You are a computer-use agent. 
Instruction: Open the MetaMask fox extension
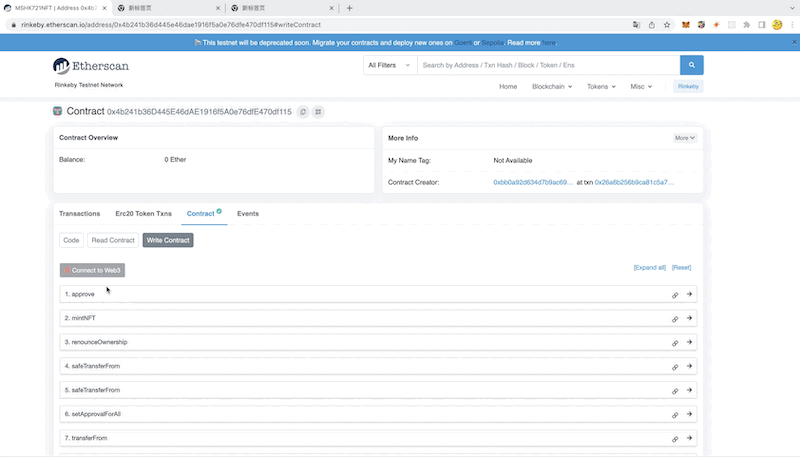pyautogui.click(x=685, y=24)
